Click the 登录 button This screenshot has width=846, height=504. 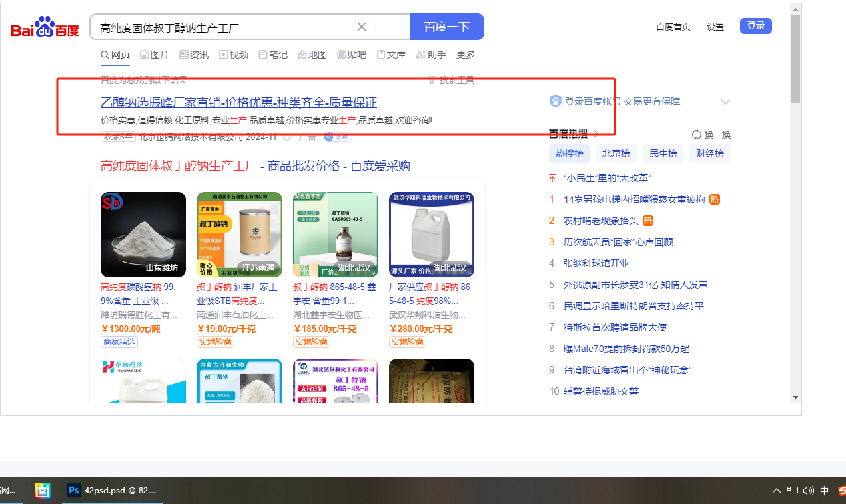(756, 26)
